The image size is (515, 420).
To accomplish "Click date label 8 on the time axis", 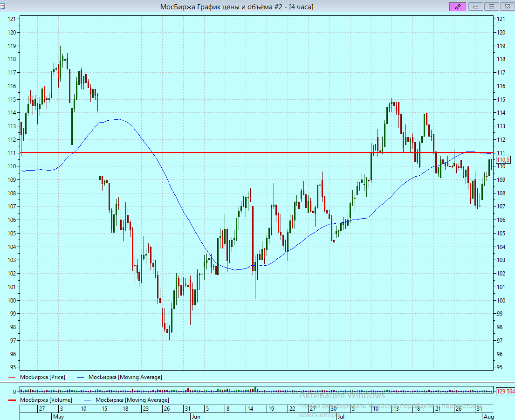I will click(228, 409).
